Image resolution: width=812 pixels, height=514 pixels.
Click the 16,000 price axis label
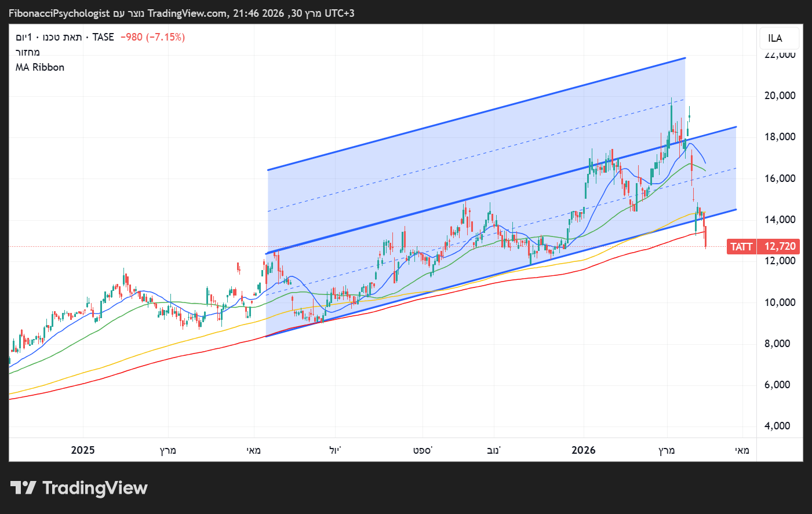[780, 178]
